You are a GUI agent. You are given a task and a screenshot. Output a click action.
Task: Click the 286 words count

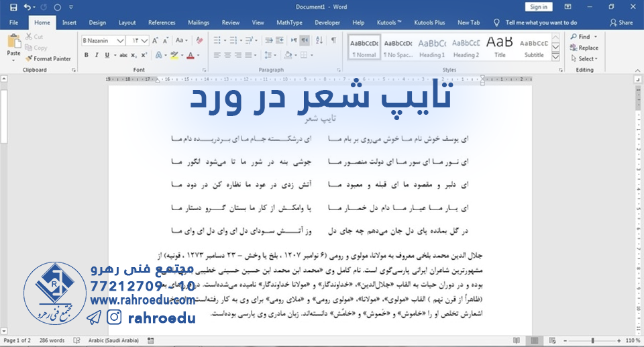pyautogui.click(x=52, y=340)
